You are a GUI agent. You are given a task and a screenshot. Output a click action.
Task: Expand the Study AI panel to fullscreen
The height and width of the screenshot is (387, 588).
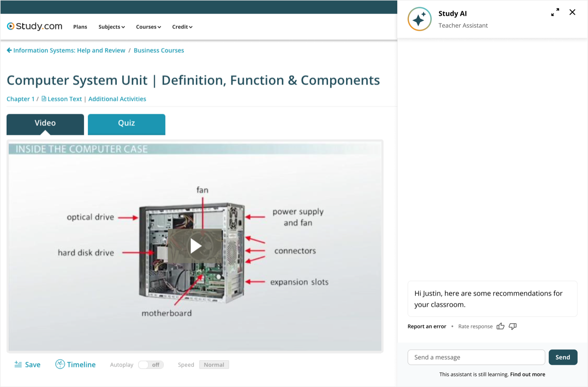[555, 12]
